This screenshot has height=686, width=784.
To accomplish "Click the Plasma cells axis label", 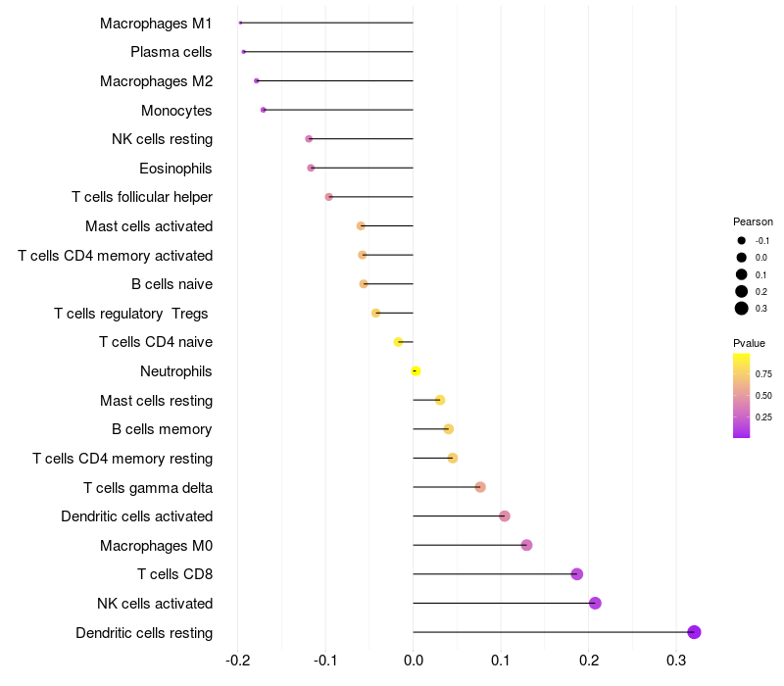I will 171,52.
